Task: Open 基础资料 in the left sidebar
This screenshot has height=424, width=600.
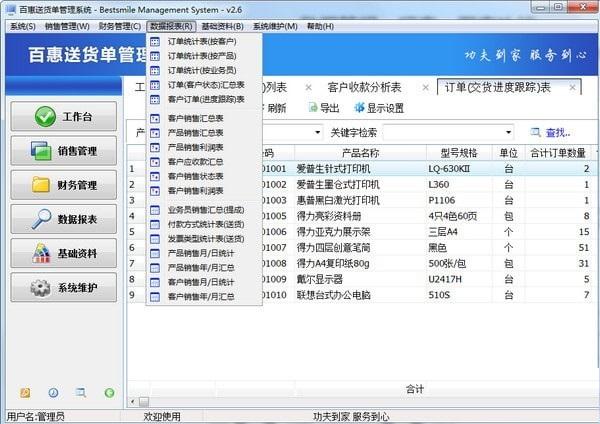Action: [64, 253]
